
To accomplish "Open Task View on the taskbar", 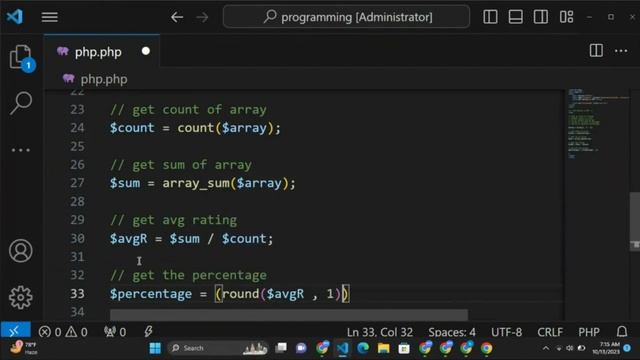I will [x=281, y=348].
